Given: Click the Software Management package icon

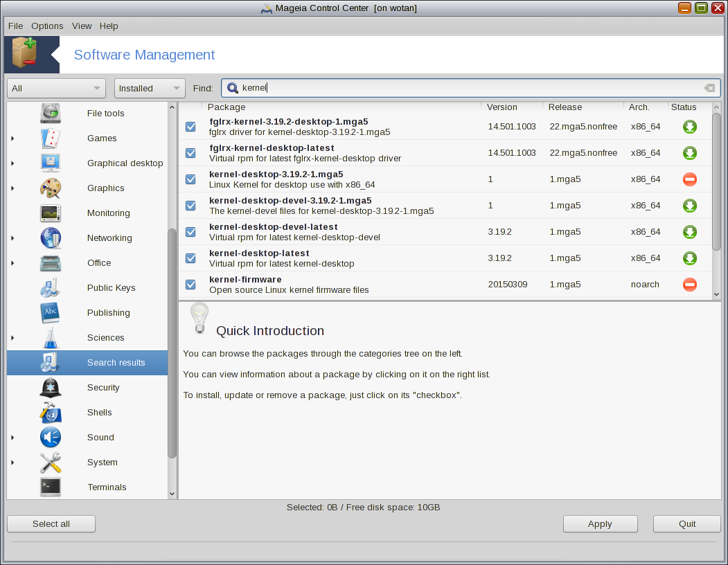Looking at the screenshot, I should tap(24, 53).
